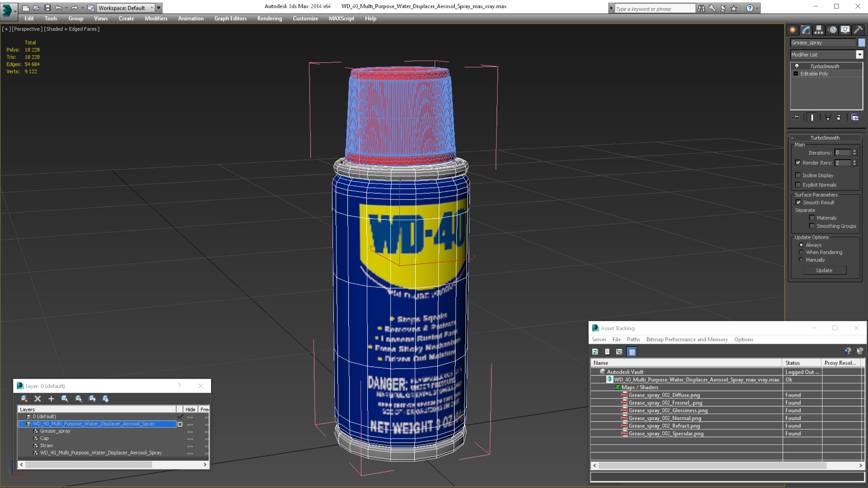Select the When Rendering update option
The height and width of the screenshot is (488, 868).
[801, 252]
